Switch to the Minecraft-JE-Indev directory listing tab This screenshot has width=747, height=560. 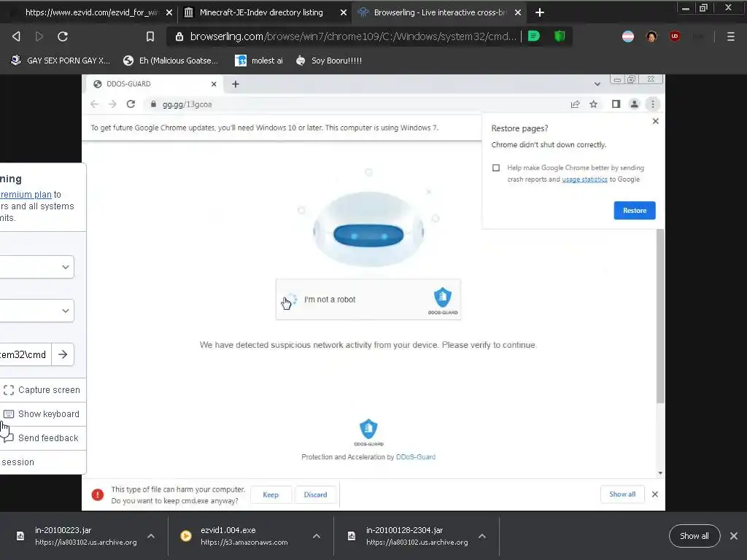click(261, 12)
